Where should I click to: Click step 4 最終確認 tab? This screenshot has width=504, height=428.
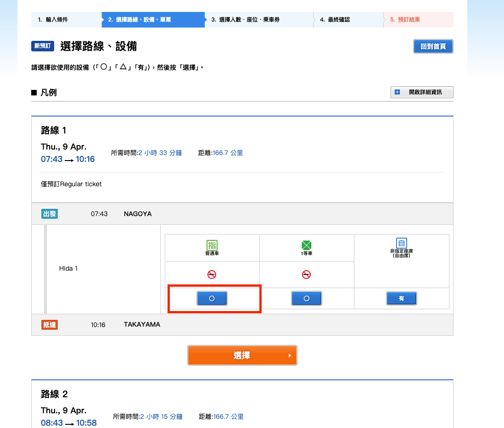click(348, 20)
